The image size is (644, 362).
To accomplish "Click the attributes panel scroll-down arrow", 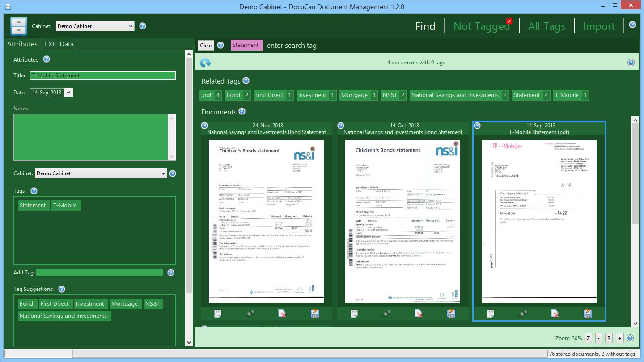I will point(189,342).
